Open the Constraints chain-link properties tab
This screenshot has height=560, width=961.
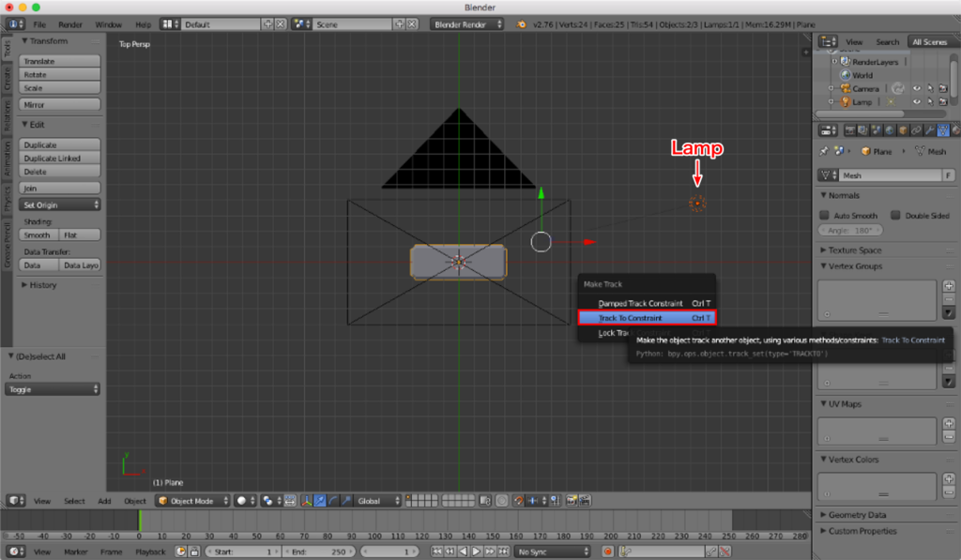pos(916,130)
